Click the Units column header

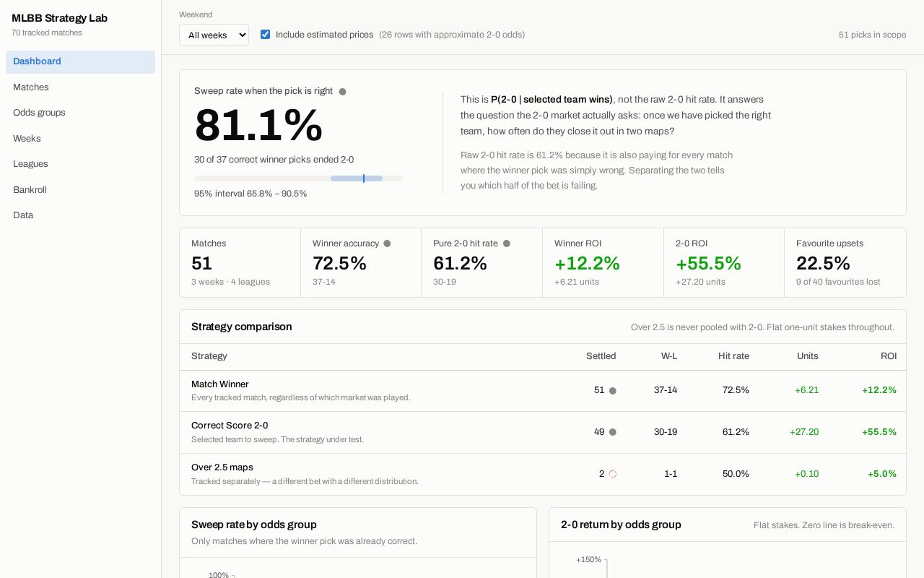pyautogui.click(x=808, y=356)
